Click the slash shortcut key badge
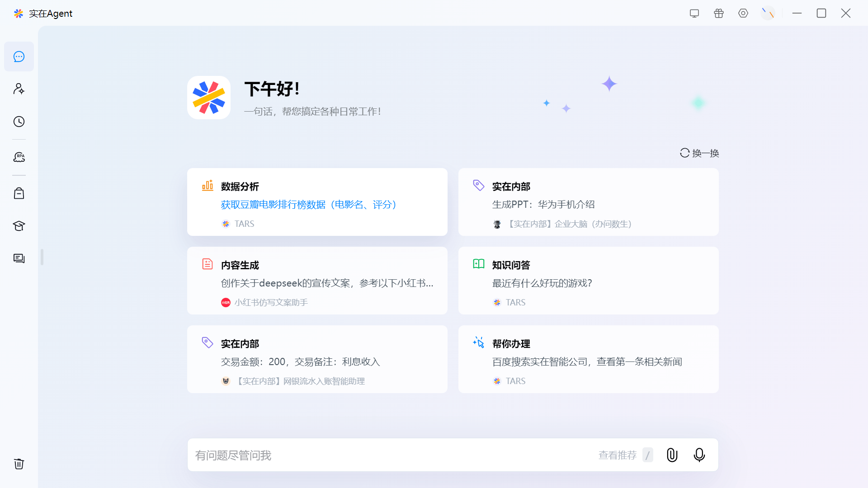The image size is (868, 488). [x=647, y=455]
